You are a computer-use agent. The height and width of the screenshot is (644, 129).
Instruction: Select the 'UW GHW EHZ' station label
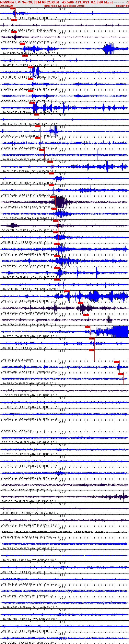click(x=10, y=124)
